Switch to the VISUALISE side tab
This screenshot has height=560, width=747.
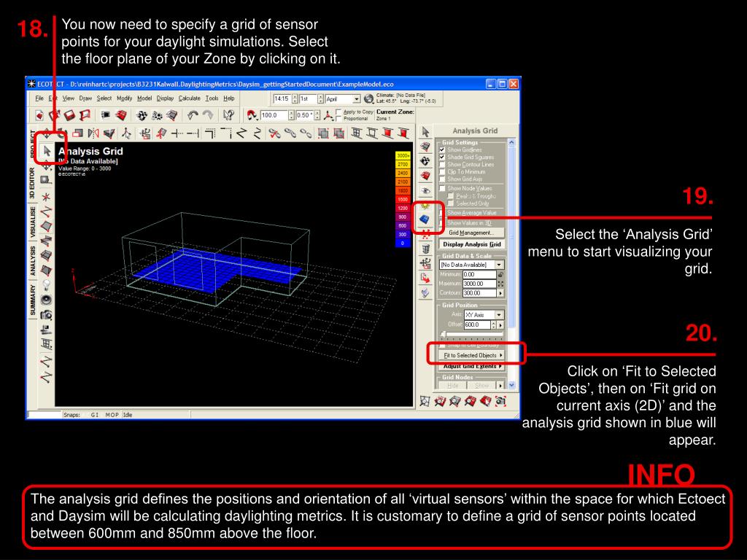pyautogui.click(x=32, y=222)
